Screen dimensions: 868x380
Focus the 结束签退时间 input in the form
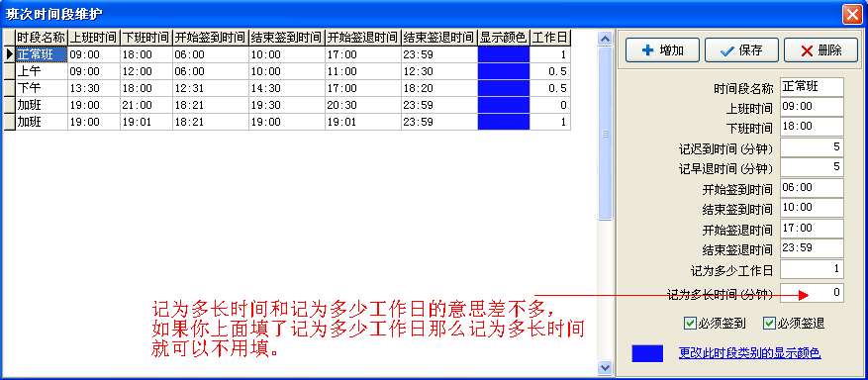(812, 247)
